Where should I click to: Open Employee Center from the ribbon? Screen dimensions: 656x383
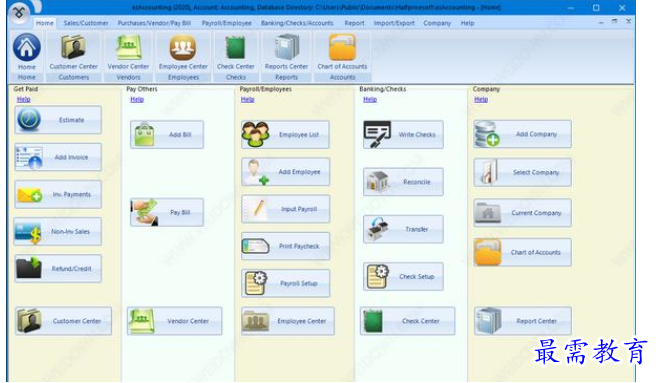coord(183,51)
